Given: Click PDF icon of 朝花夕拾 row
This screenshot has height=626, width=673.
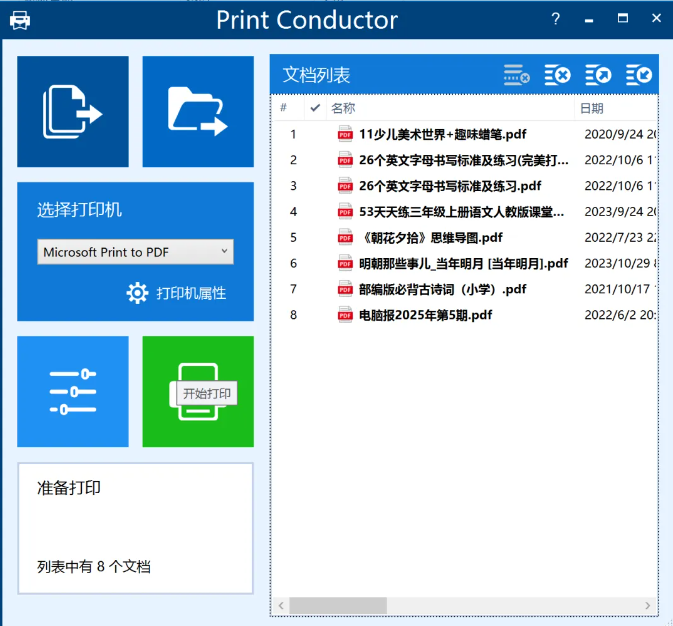Looking at the screenshot, I should (345, 237).
